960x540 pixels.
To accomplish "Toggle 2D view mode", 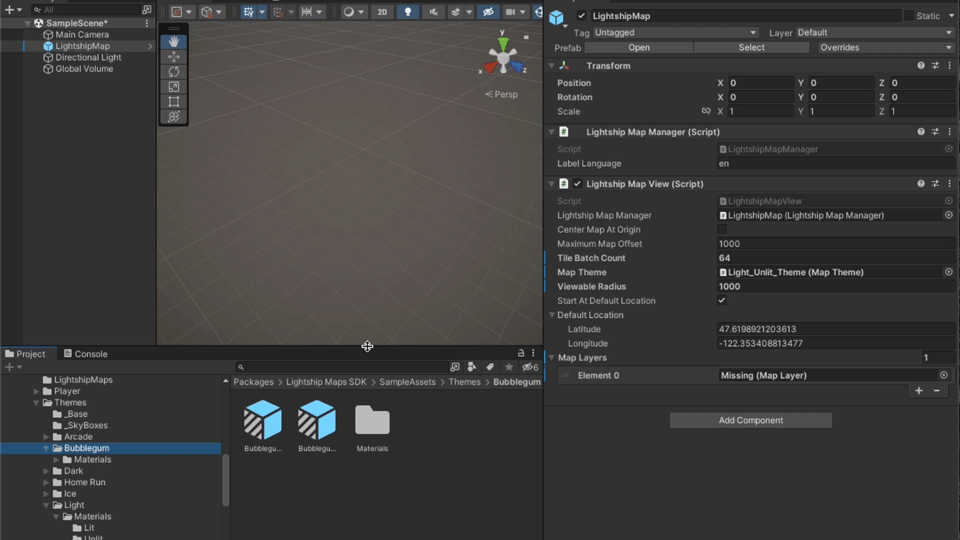I will pos(382,12).
